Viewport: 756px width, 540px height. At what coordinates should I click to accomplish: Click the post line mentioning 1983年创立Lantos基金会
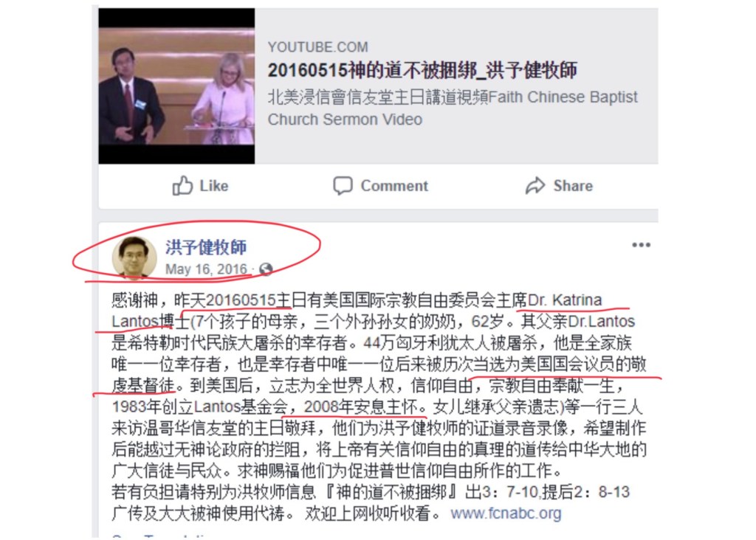point(377,407)
